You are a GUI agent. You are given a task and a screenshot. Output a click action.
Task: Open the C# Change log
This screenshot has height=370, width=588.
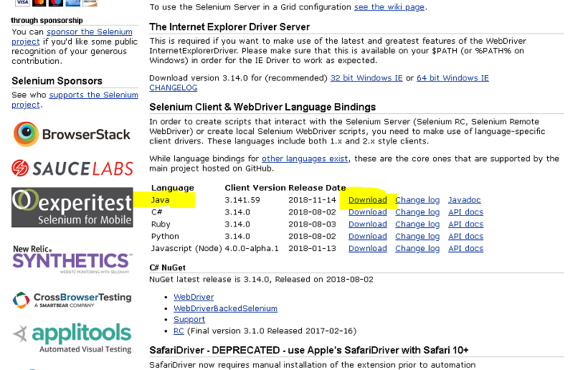pyautogui.click(x=417, y=212)
